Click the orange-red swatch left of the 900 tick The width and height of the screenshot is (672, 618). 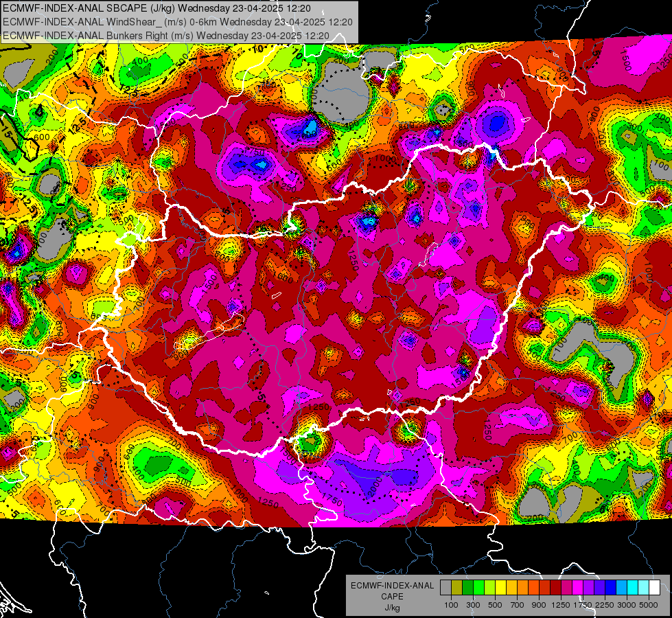(x=533, y=588)
